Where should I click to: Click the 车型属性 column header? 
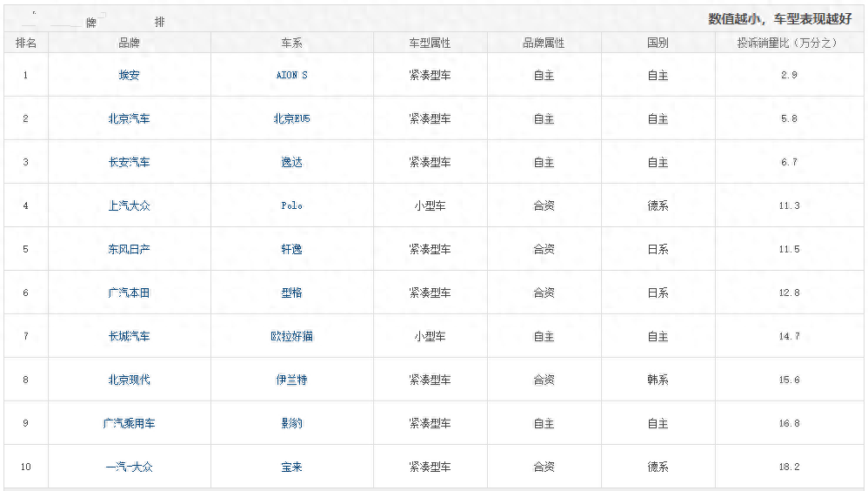[x=431, y=43]
